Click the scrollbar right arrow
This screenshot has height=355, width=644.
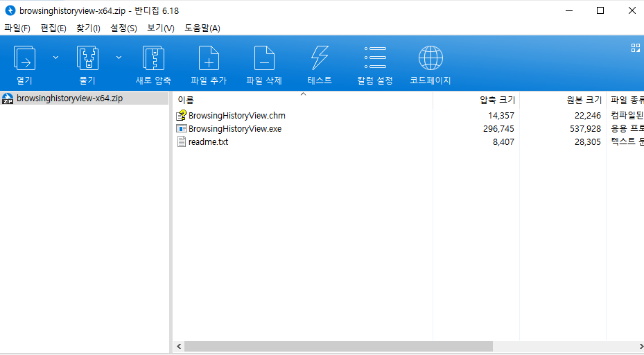[x=641, y=347]
